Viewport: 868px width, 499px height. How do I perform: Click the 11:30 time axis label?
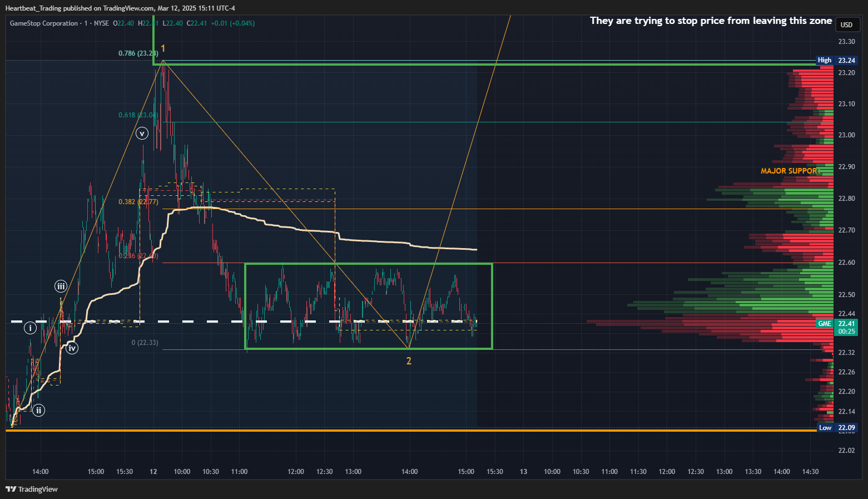(x=638, y=472)
